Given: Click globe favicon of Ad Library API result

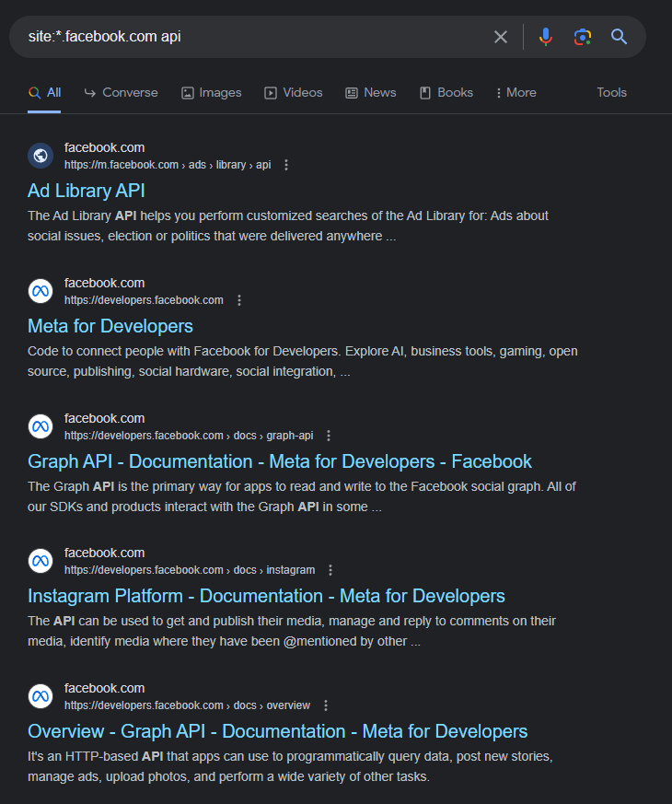Looking at the screenshot, I should 41,156.
